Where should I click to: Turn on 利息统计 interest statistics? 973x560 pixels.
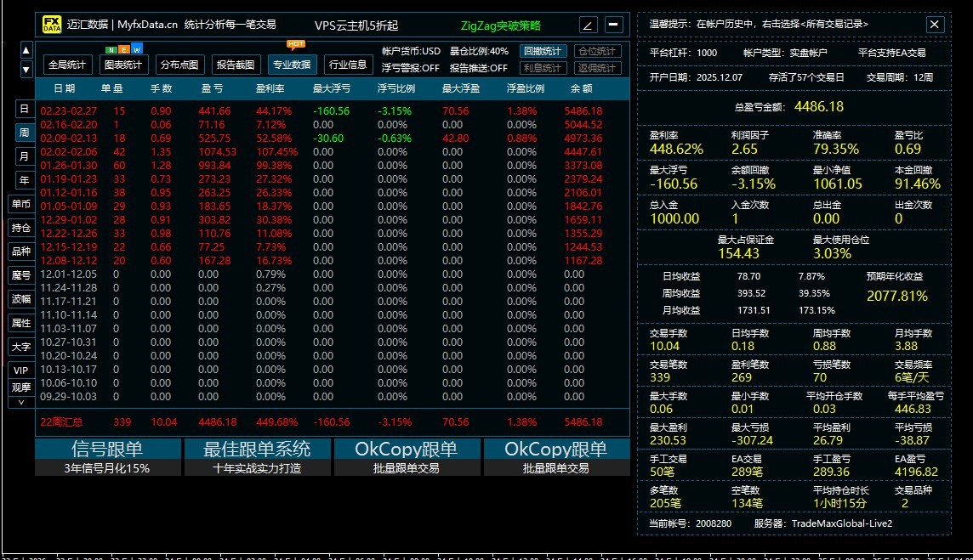click(543, 68)
